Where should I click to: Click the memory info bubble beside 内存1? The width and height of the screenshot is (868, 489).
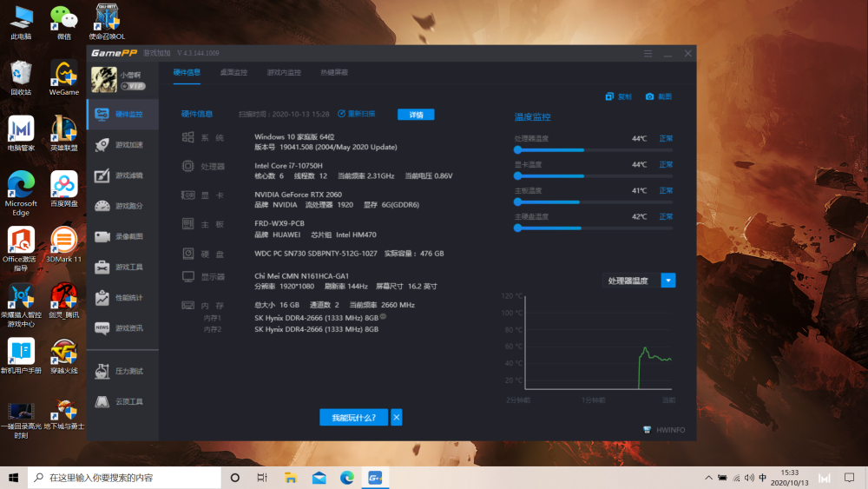point(383,317)
